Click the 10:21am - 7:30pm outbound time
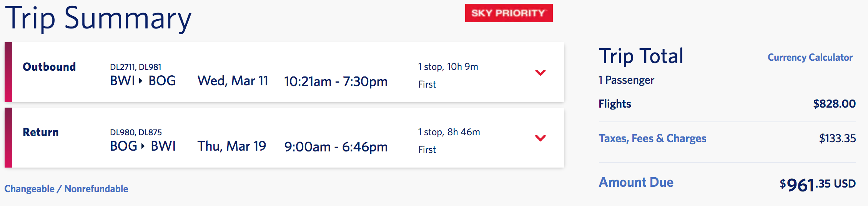 (336, 81)
